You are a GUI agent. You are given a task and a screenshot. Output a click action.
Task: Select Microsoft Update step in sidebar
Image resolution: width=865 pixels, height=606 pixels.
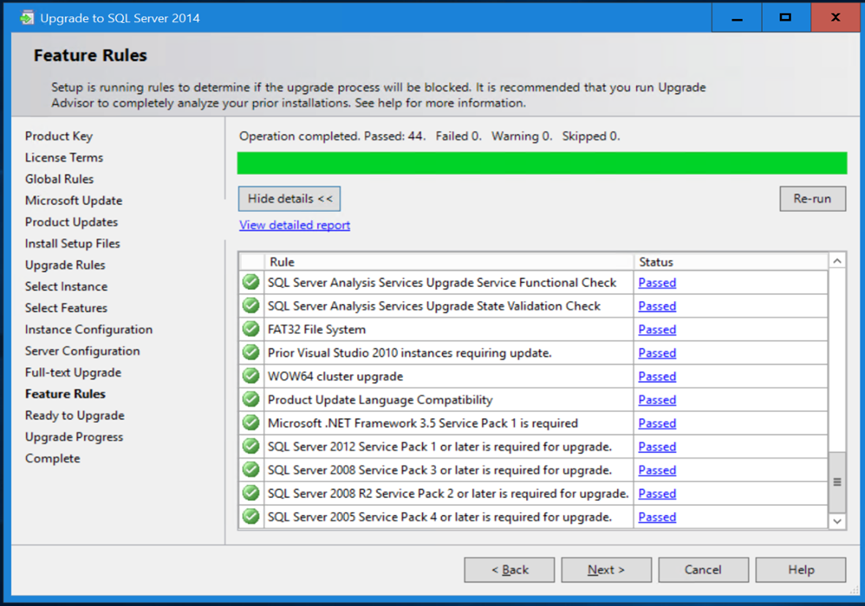pos(74,201)
